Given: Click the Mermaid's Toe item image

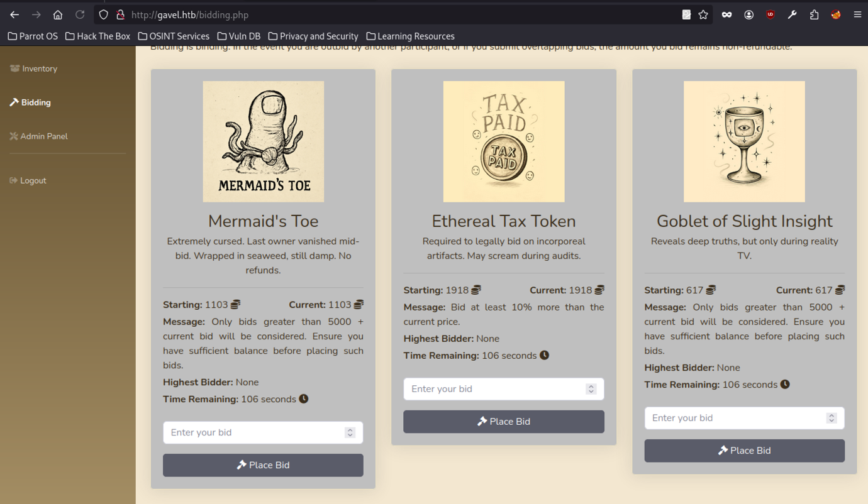Looking at the screenshot, I should pos(263,141).
